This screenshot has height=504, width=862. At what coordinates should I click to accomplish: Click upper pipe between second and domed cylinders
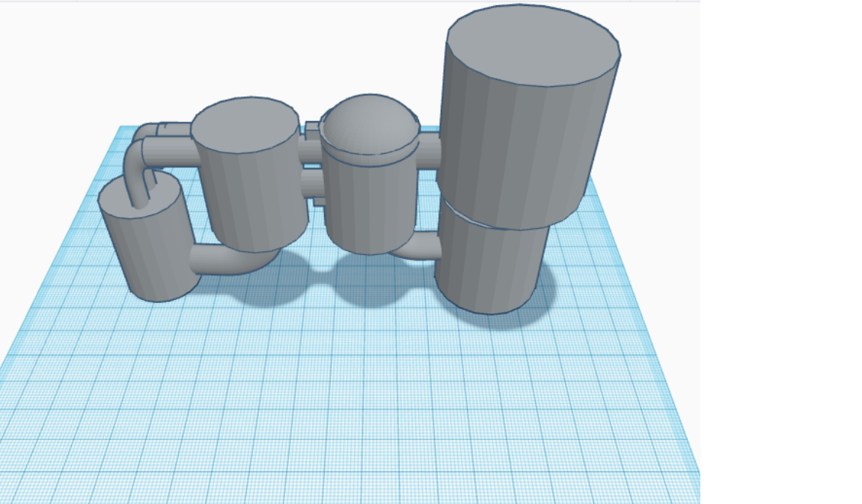pos(311,150)
